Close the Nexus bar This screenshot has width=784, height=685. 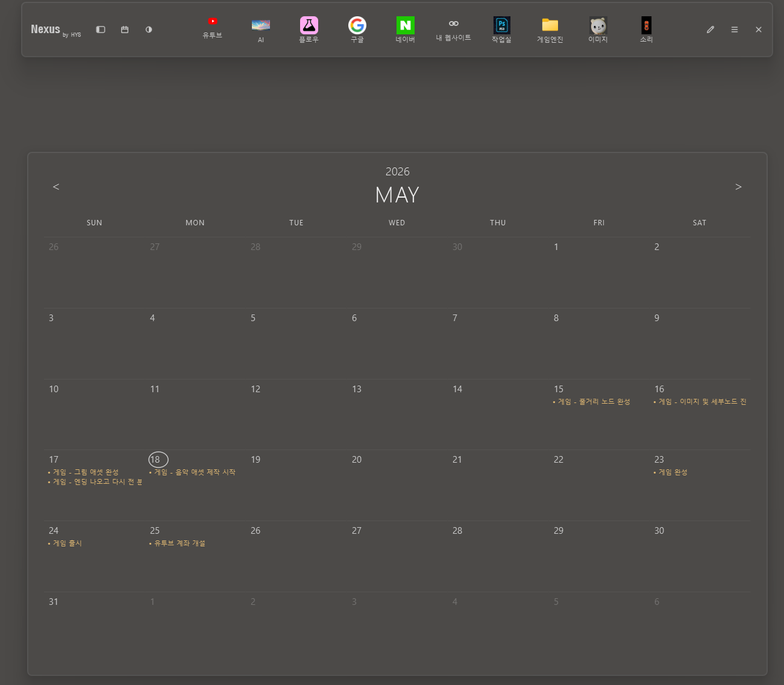[x=759, y=30]
